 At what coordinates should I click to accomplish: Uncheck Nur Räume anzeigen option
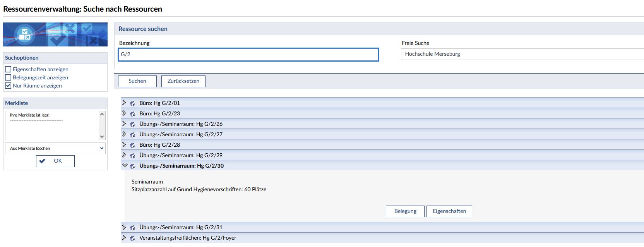[8, 86]
